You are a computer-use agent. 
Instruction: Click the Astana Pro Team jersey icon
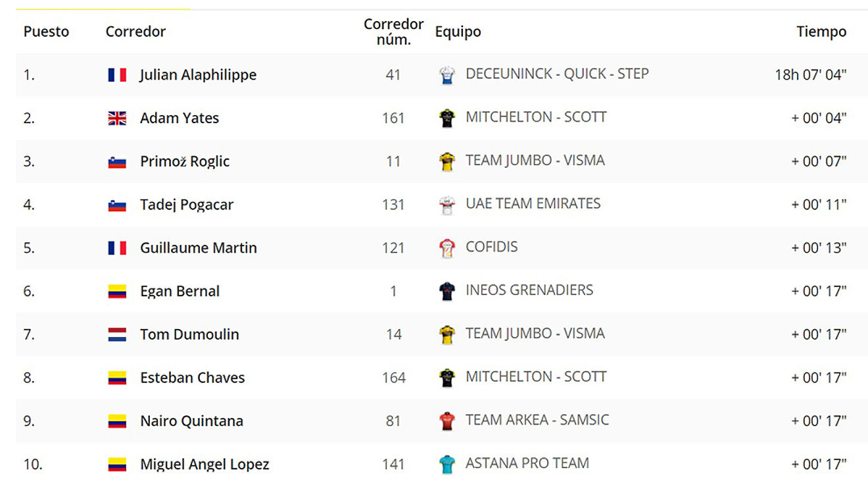point(447,464)
